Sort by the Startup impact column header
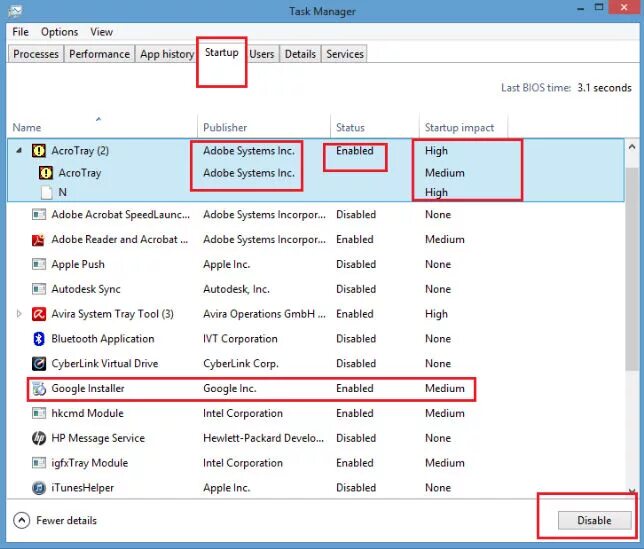Screen dimensions: 644x549 coord(463,126)
